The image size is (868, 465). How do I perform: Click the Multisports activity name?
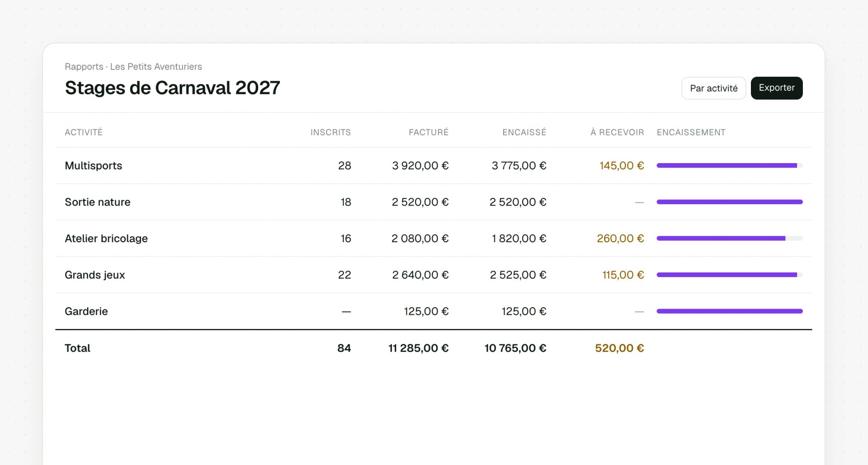(x=94, y=165)
